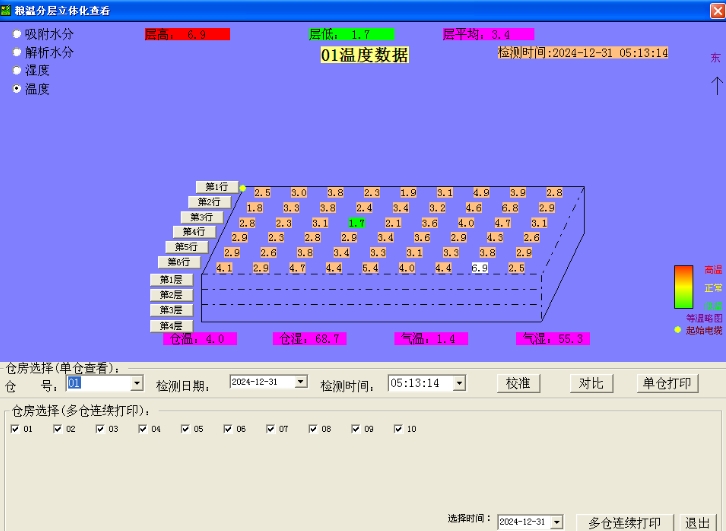Uncheck warehouse 05 checkbox
The image size is (726, 531).
(186, 429)
